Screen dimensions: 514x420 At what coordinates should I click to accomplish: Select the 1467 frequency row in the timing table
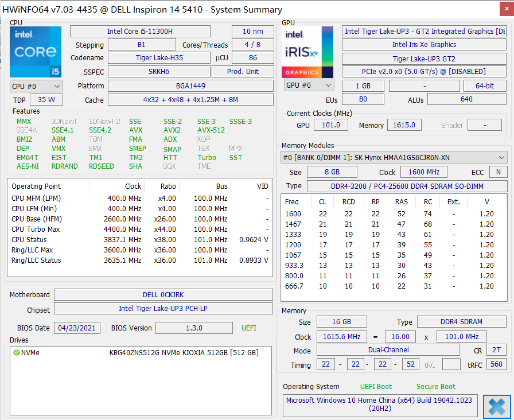click(393, 224)
